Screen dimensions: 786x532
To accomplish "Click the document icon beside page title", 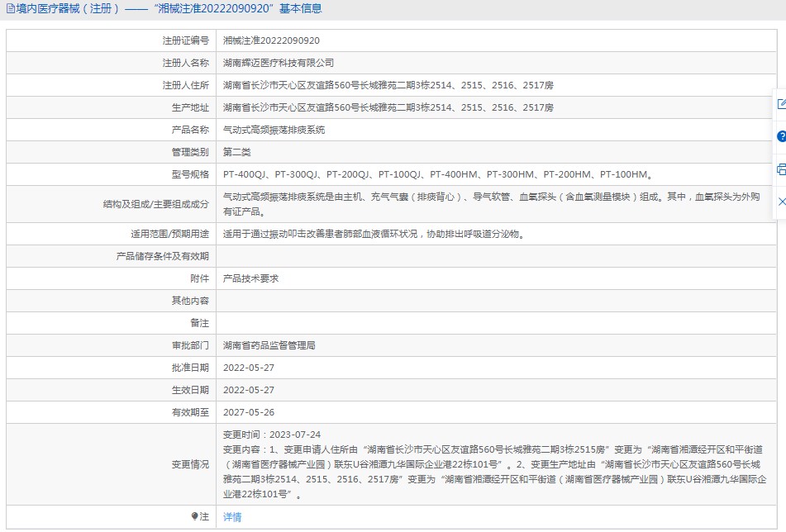I will (10, 8).
